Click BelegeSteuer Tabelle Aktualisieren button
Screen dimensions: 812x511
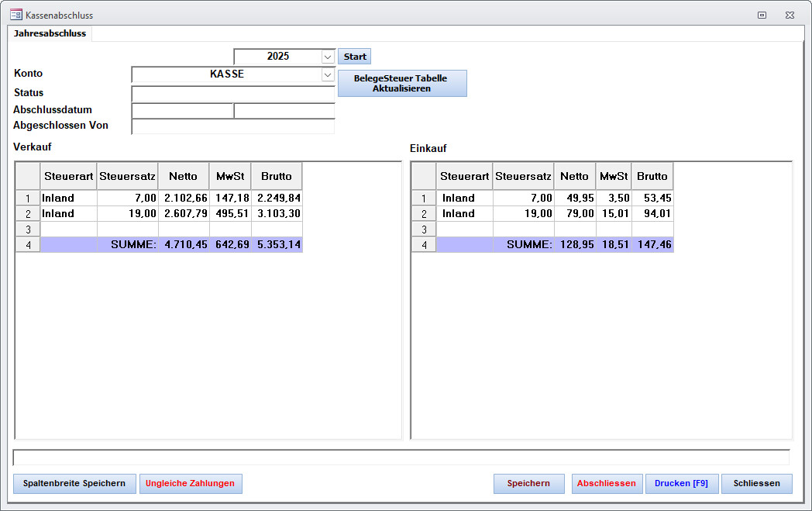pos(401,83)
